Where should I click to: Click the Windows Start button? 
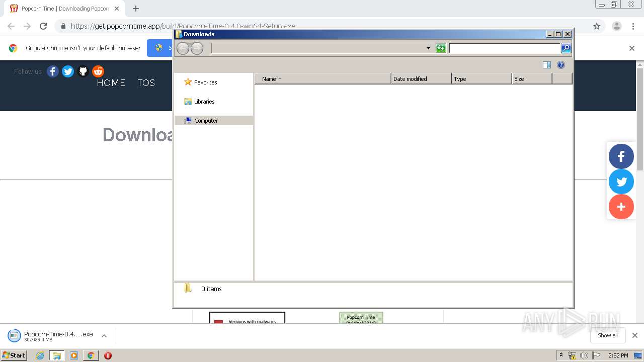click(14, 355)
